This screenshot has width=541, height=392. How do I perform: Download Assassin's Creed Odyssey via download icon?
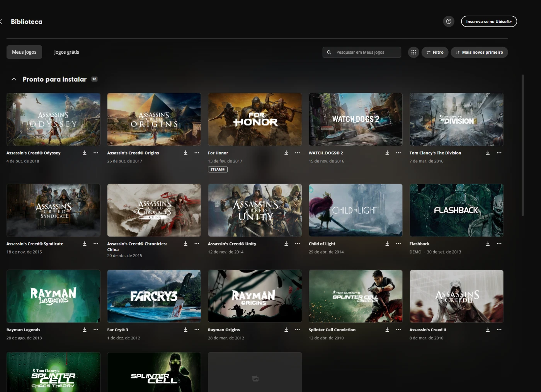coord(85,153)
